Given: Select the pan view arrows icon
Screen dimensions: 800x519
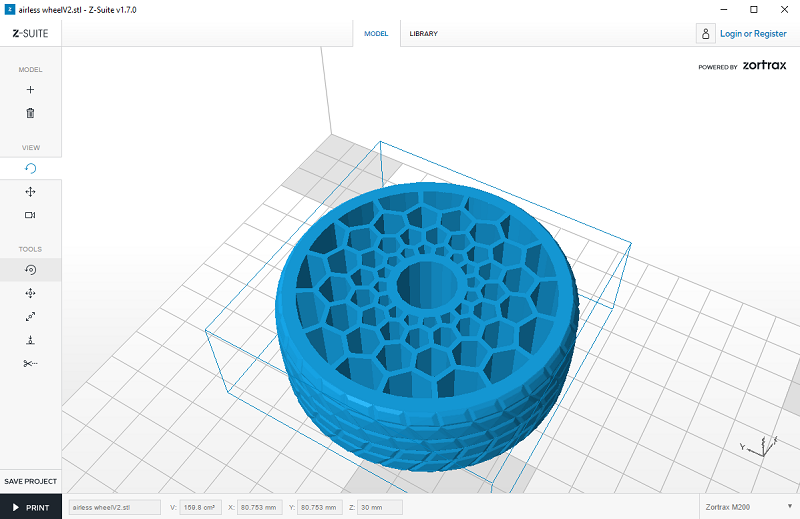Looking at the screenshot, I should coord(30,192).
